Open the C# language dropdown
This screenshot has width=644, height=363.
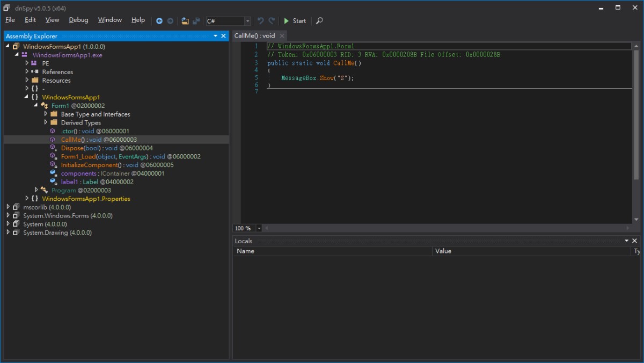[x=247, y=21]
